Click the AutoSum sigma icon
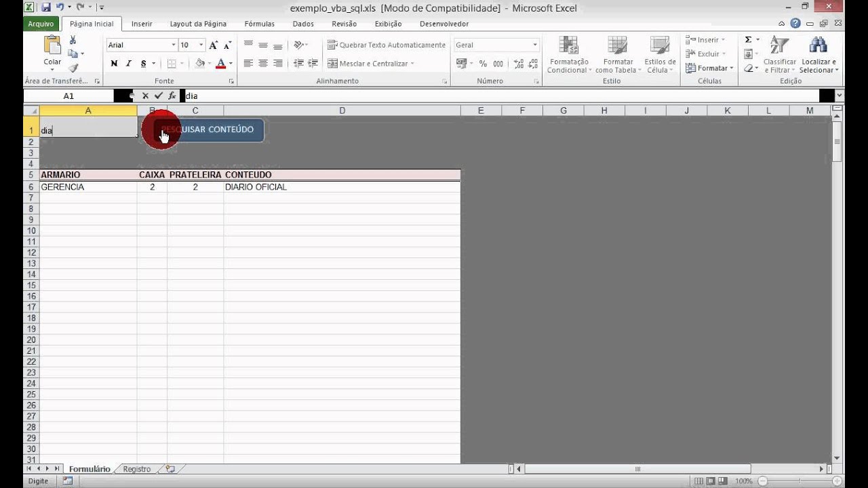 click(x=749, y=40)
